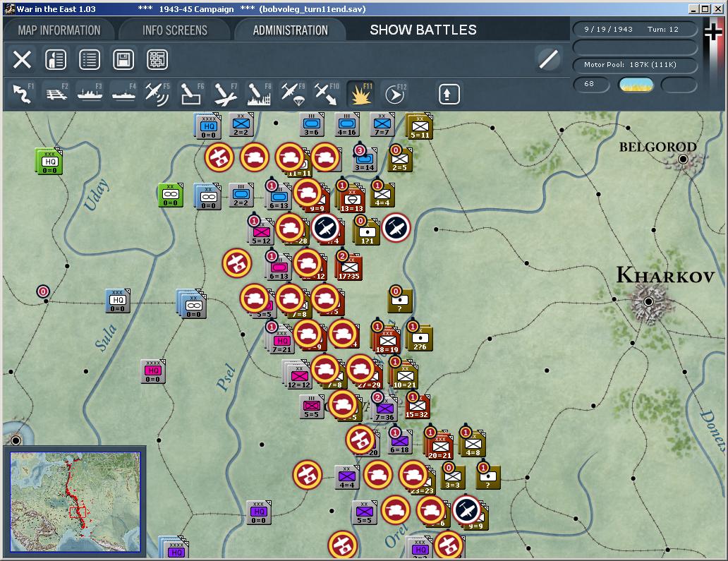Viewport: 728px width, 561px height.
Task: Select the blue 3=6 unit counter
Action: (311, 125)
